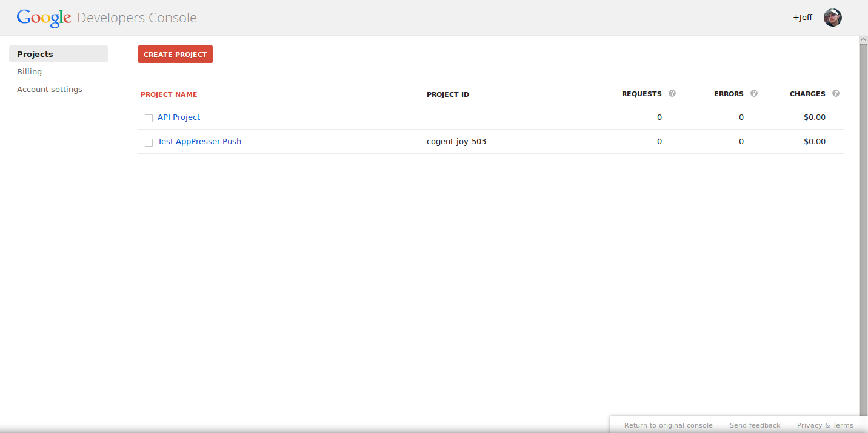Click the CHARGES column header
Viewport: 868px width, 433px height.
pos(807,94)
